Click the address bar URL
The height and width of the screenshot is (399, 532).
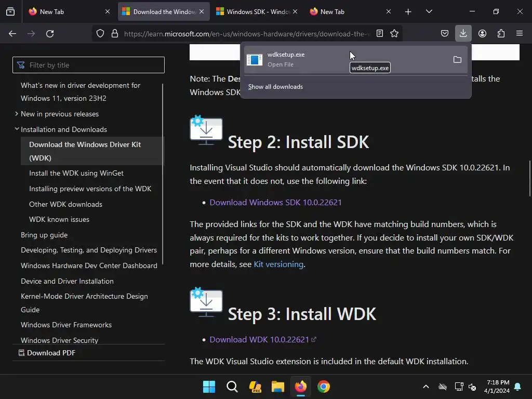(x=247, y=34)
